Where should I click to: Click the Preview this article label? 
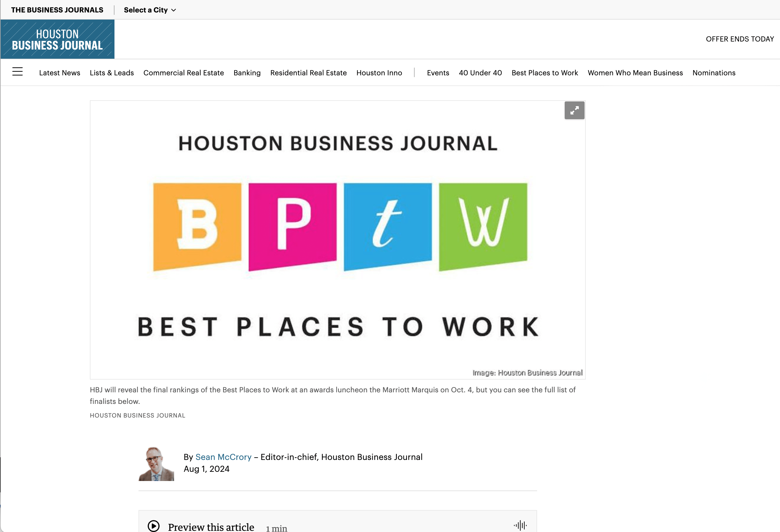[211, 527]
